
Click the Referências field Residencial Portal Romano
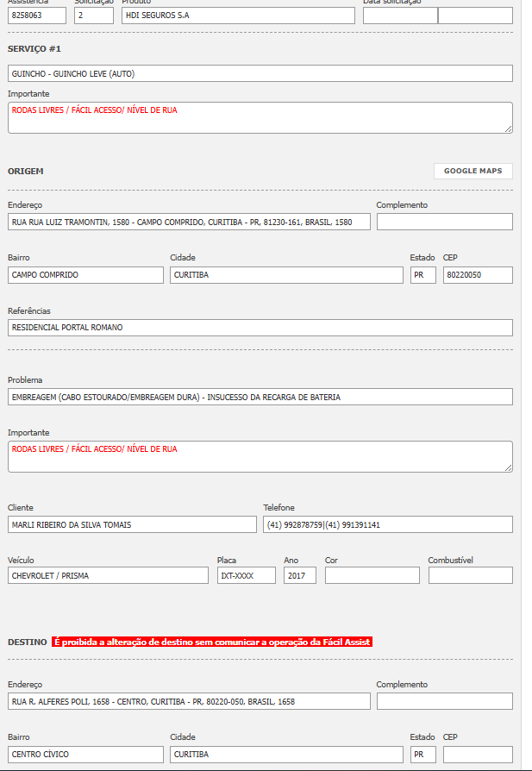[x=260, y=328]
